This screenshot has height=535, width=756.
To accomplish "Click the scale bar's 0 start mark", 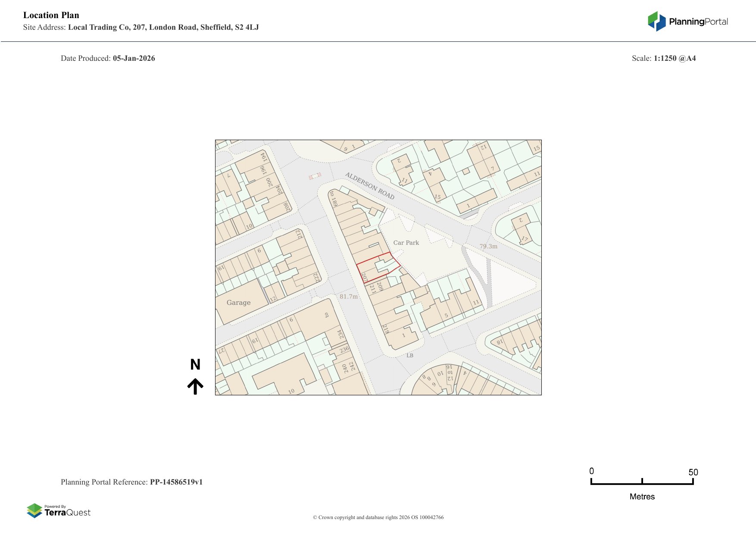I will (x=591, y=482).
